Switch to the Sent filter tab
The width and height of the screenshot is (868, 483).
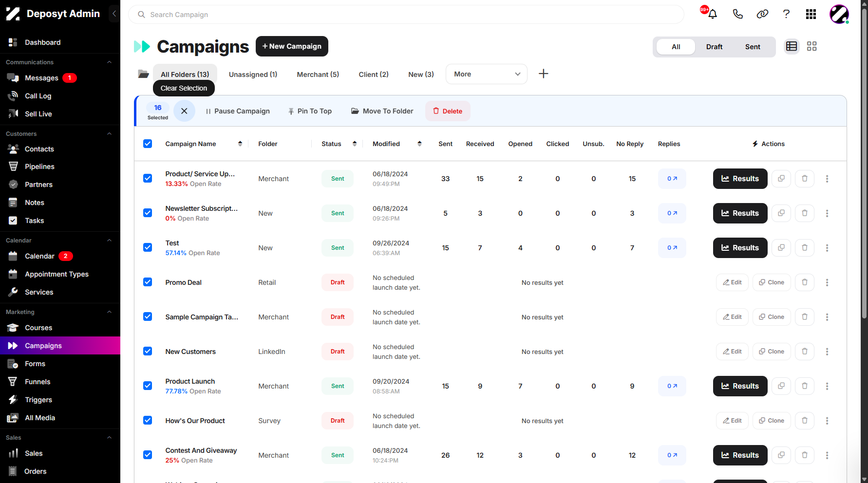[753, 47]
